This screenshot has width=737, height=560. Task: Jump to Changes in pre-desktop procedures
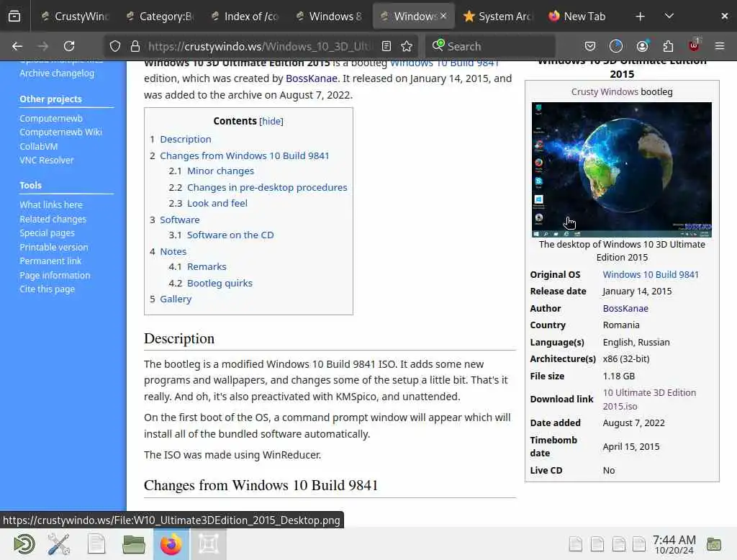[x=267, y=188]
